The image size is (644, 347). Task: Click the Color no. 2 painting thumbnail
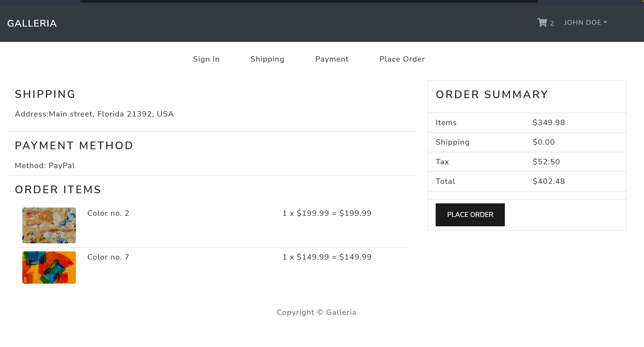(x=49, y=225)
